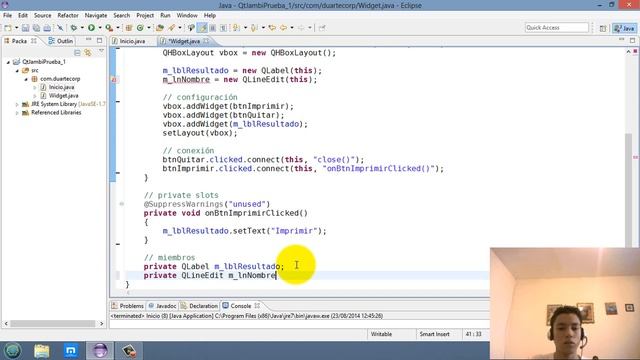Switch to the Javadoc tab
Viewport: 640px width, 360px height.
(x=162, y=306)
